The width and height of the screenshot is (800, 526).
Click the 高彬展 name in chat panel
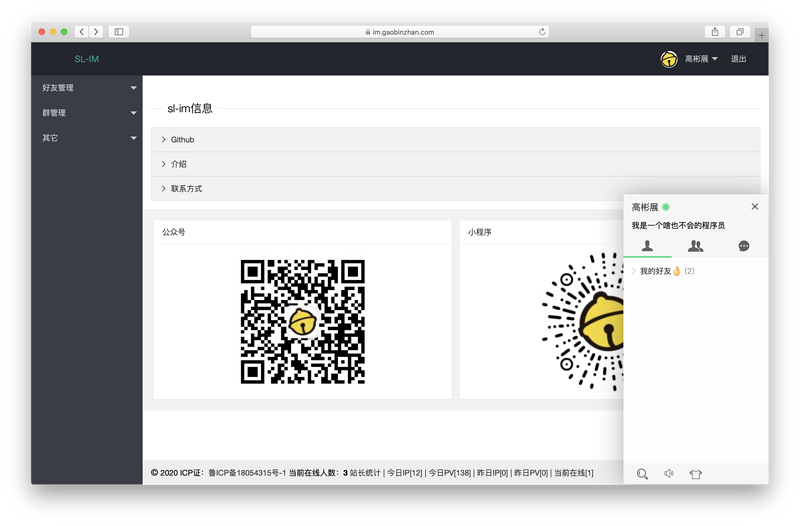point(645,207)
